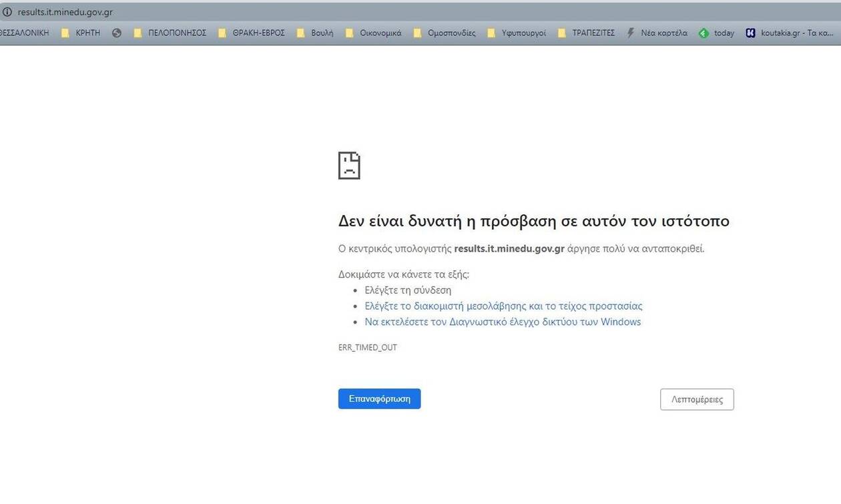Click the site information icon in address bar

point(7,12)
